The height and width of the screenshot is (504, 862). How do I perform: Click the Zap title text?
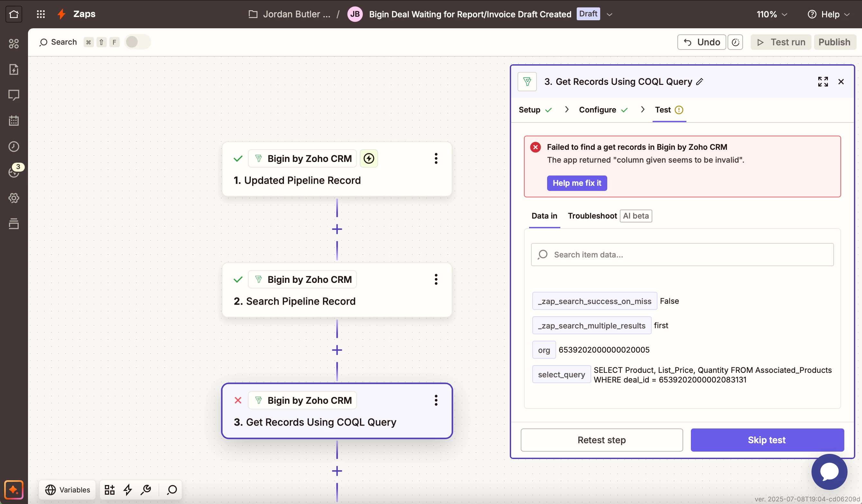470,14
